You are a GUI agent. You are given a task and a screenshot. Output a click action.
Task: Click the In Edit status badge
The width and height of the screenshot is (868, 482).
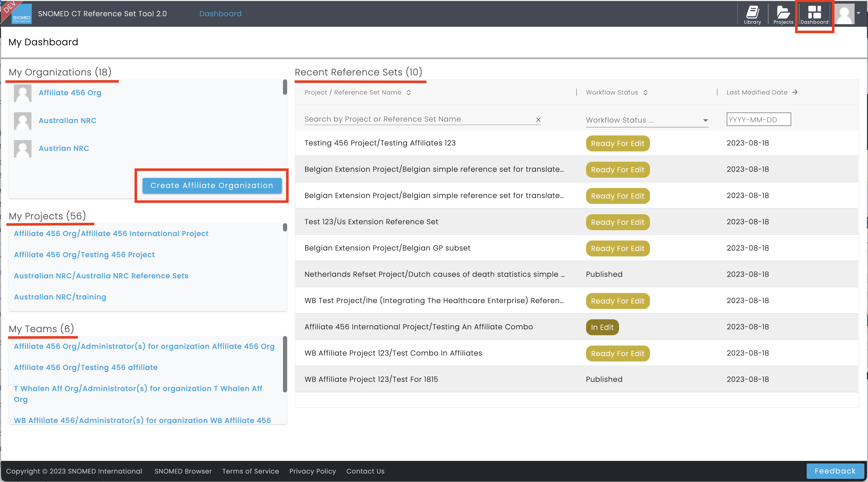602,327
